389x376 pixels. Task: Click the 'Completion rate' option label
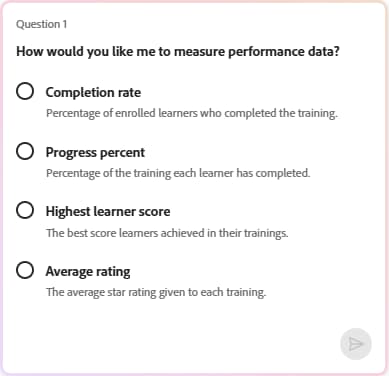(93, 92)
